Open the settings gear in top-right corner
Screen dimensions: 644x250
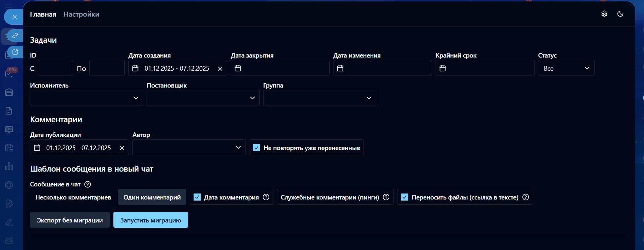click(604, 14)
